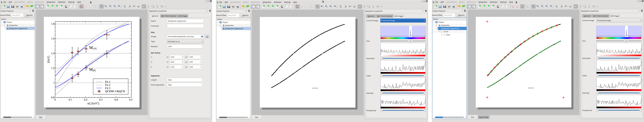Open the Datapicker menu in right window
644x122 pixels.
coord(482,2)
